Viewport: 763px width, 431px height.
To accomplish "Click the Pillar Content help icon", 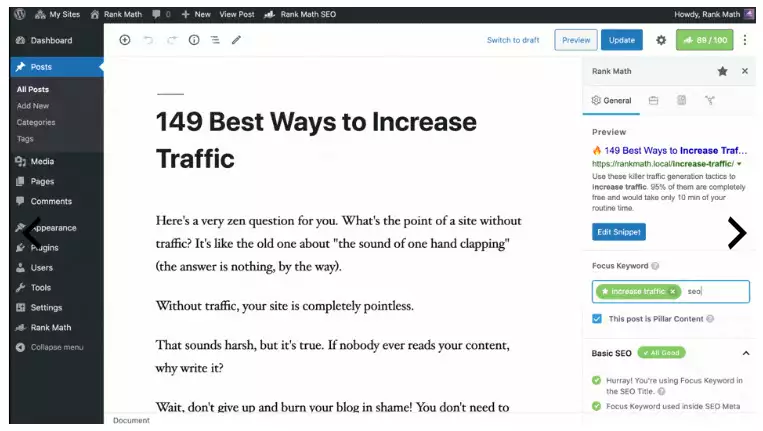I will click(710, 319).
